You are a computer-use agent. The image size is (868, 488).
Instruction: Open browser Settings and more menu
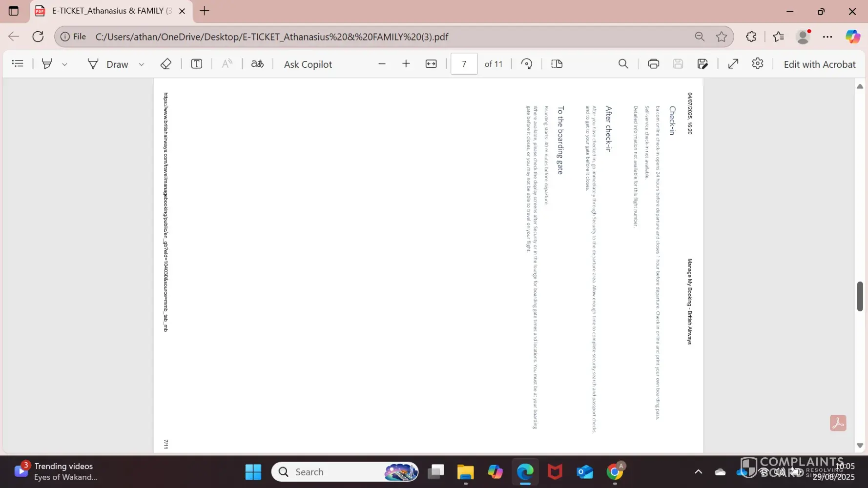pos(827,37)
